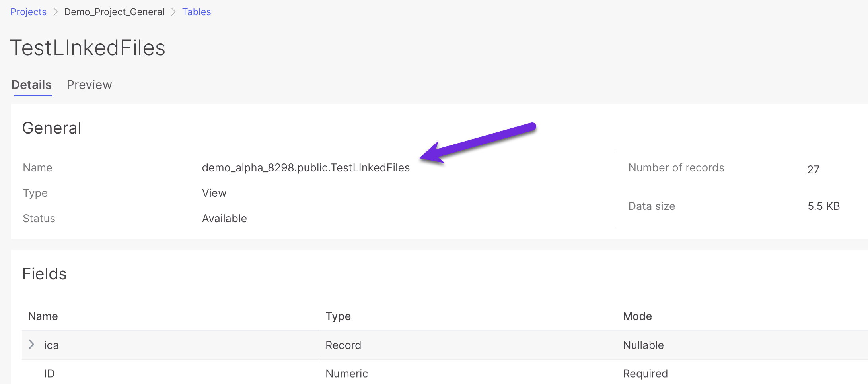Click the Mode column header in Fields
Image resolution: width=868 pixels, height=384 pixels.
[637, 316]
